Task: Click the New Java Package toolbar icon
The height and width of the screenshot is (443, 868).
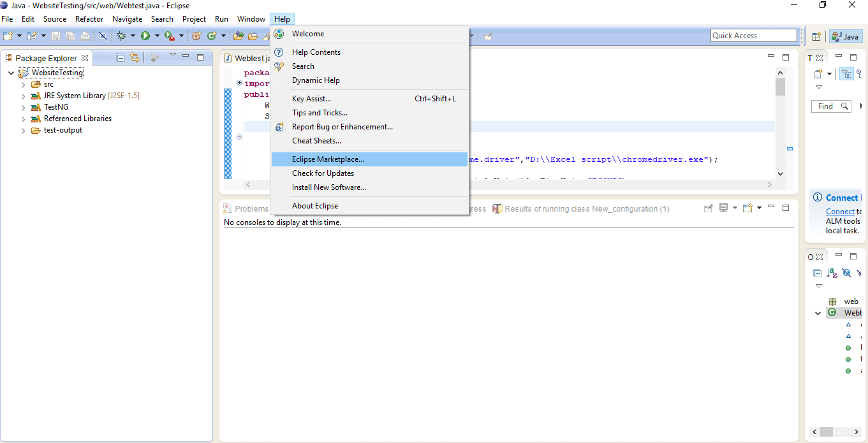Action: click(x=196, y=36)
